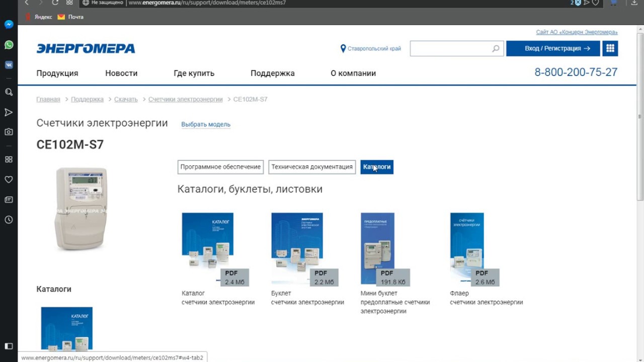Click the ad blocker shield icon
Image resolution: width=644 pixels, height=362 pixels.
(x=578, y=3)
